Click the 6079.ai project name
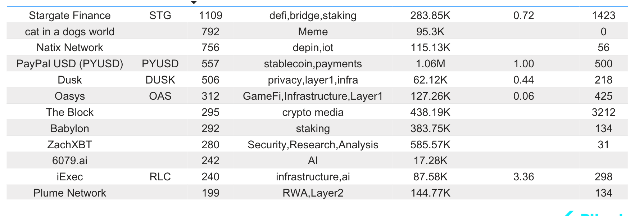644x216 pixels. 70,161
